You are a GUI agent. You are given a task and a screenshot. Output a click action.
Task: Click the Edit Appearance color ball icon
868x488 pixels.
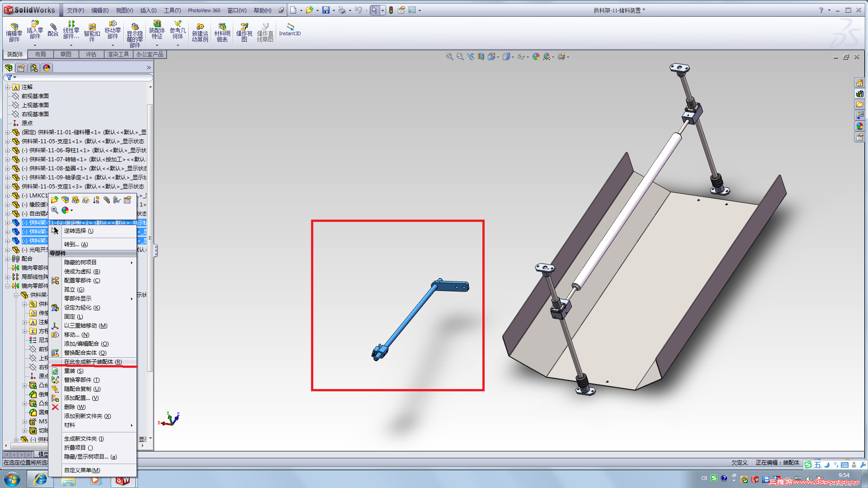[536, 56]
